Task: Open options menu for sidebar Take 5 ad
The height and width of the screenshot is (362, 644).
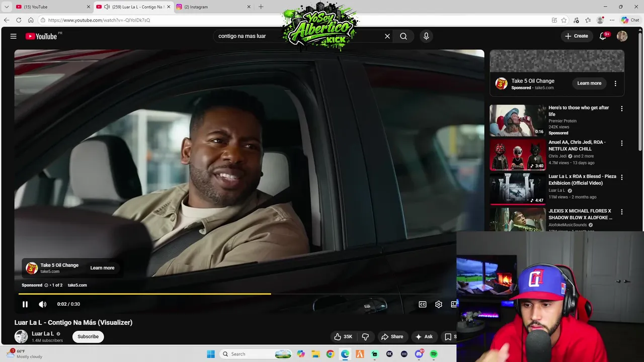Action: coord(615,83)
